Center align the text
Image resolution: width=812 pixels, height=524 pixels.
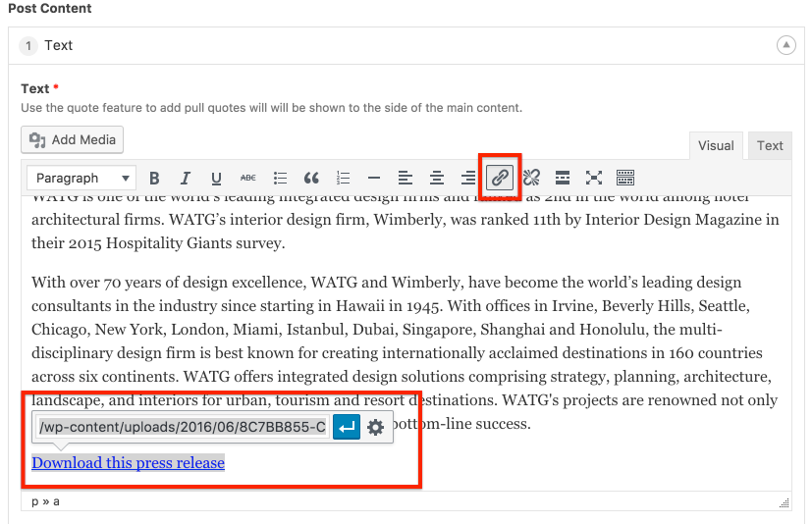click(437, 178)
